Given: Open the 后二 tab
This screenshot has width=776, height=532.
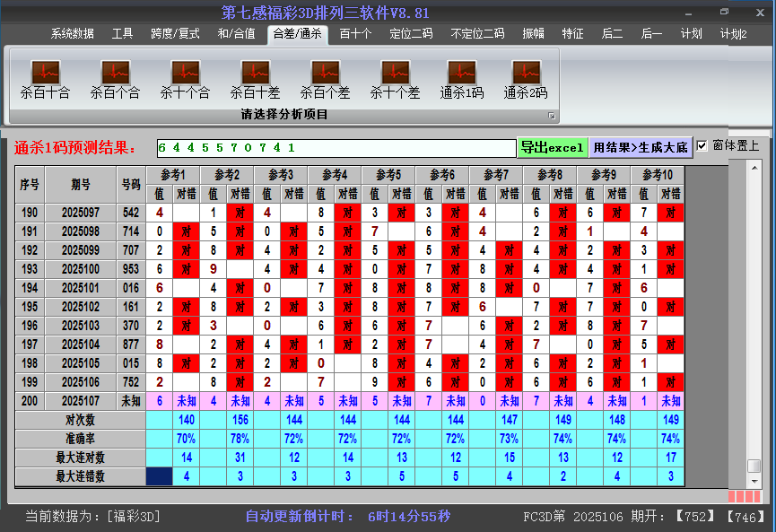Looking at the screenshot, I should [612, 34].
